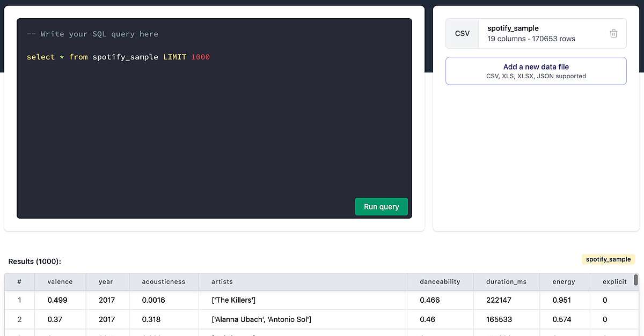Select the duration cell 165533

[x=506, y=319]
